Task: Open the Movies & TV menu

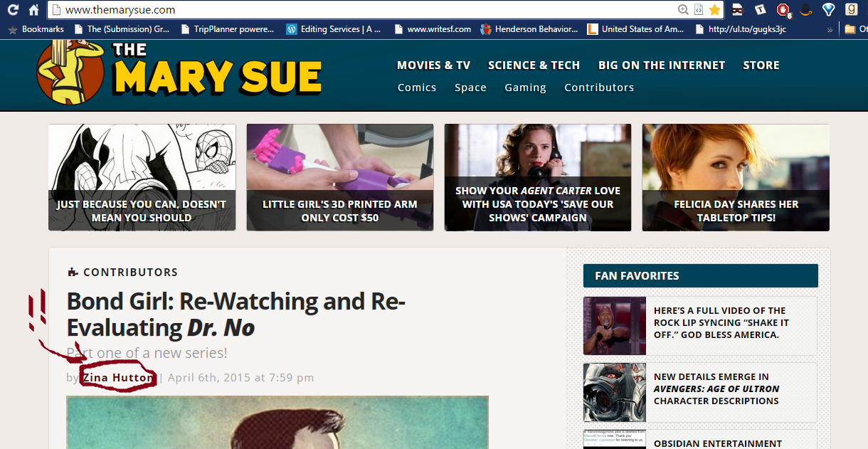Action: point(433,65)
